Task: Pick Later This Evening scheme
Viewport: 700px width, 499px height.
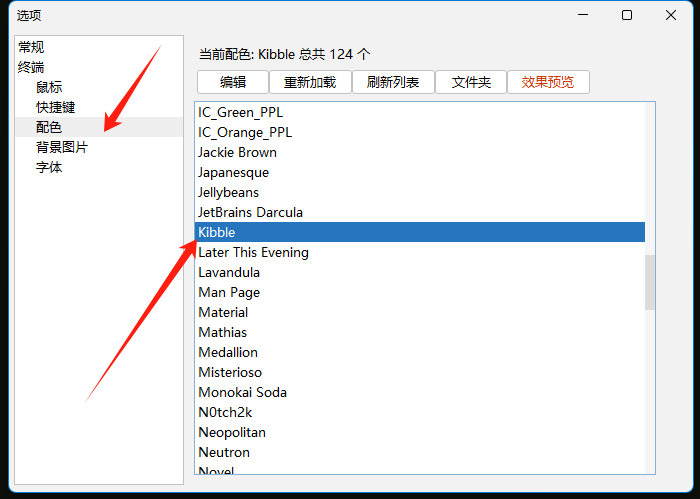Action: click(253, 252)
